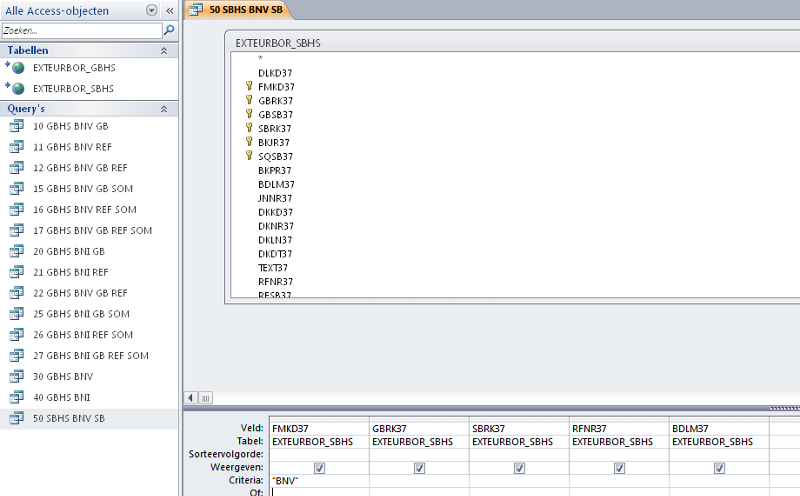Click query icon for 17 GBHS BNV GB REF SOM

(17, 231)
